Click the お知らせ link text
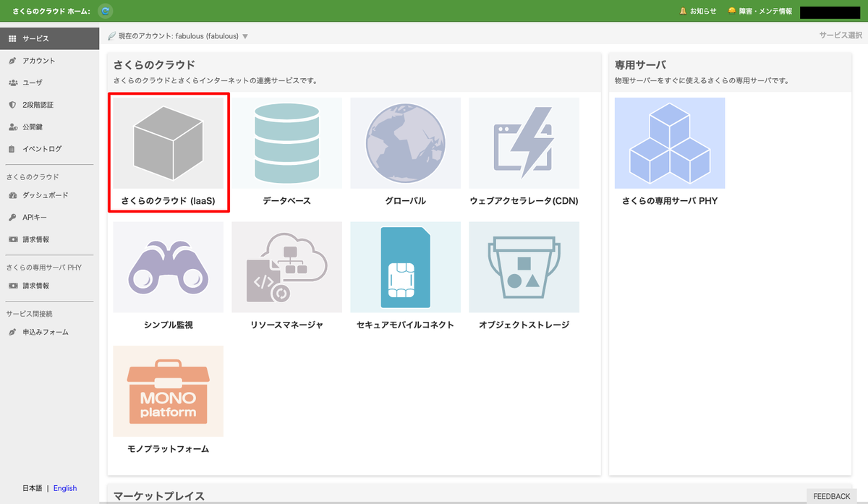868x504 pixels. click(703, 11)
